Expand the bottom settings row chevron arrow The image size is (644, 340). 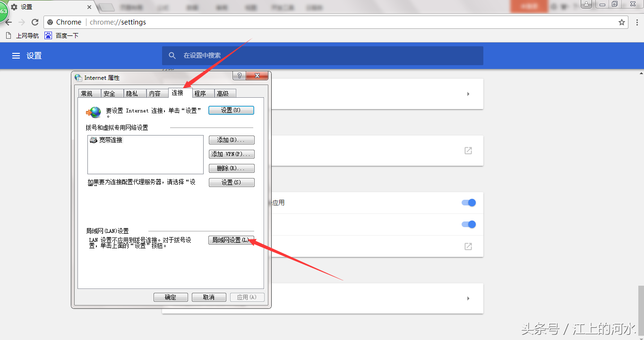tap(468, 298)
